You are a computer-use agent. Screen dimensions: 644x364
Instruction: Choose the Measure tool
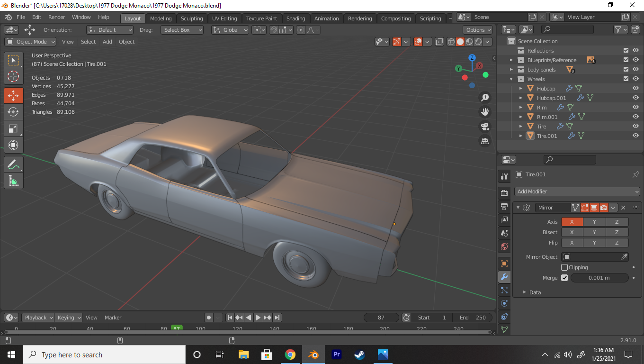click(13, 181)
